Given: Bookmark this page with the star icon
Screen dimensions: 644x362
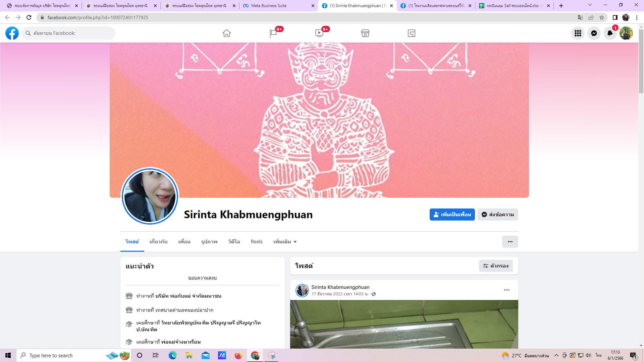Looking at the screenshot, I should pos(602,17).
